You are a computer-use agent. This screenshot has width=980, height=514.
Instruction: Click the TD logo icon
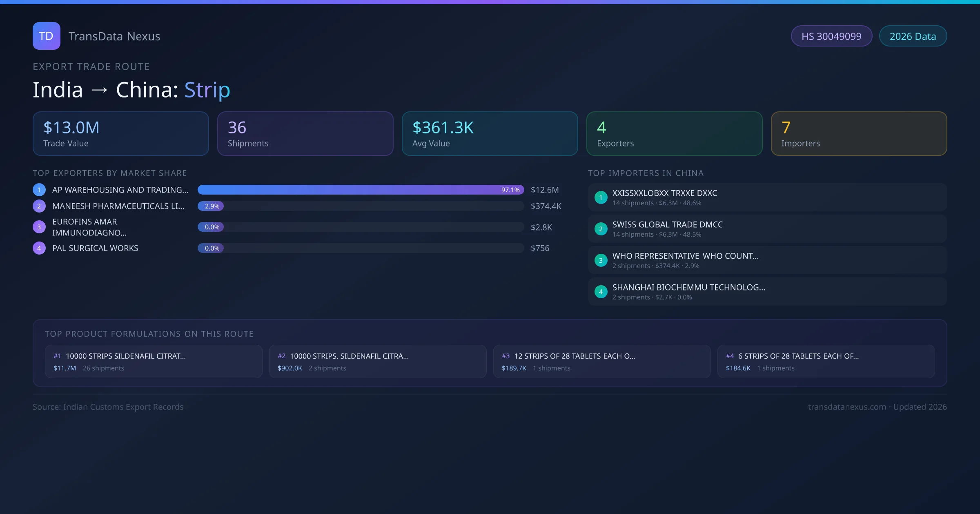(x=46, y=36)
